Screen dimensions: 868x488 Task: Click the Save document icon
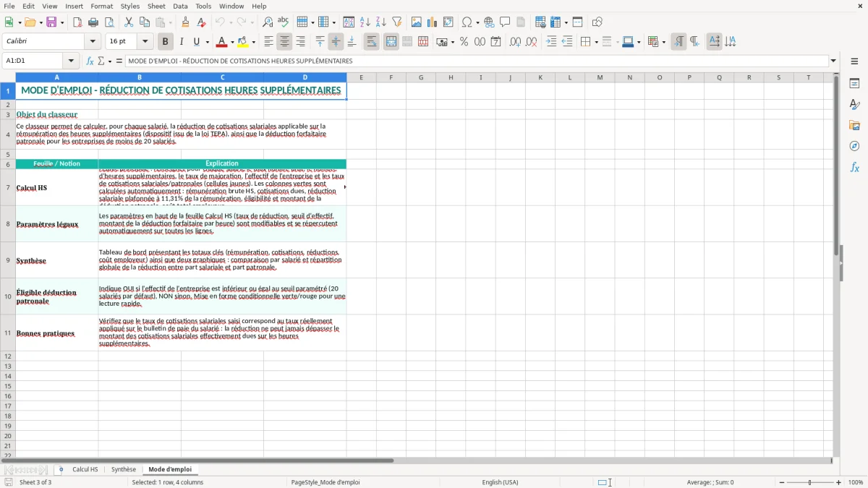(51, 22)
